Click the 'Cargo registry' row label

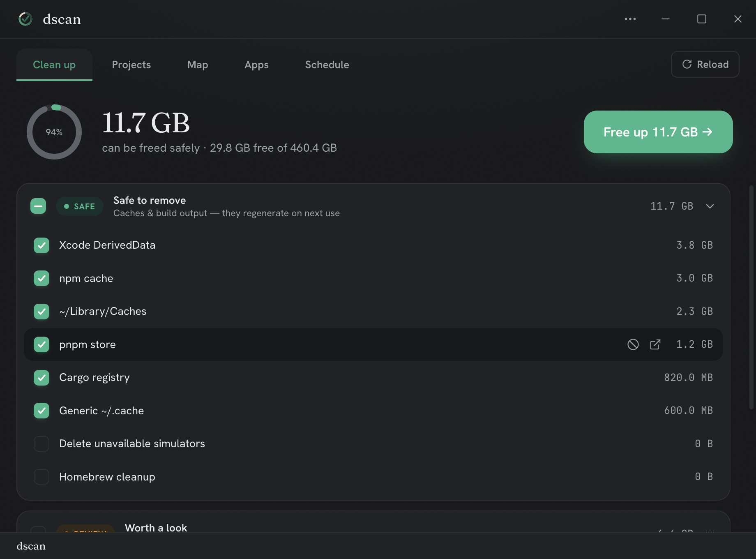(x=94, y=378)
